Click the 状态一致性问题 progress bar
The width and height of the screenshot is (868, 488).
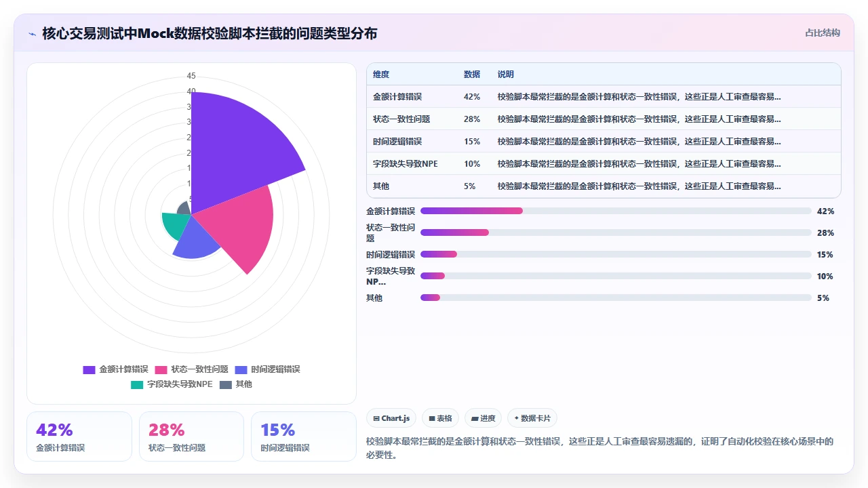point(616,232)
